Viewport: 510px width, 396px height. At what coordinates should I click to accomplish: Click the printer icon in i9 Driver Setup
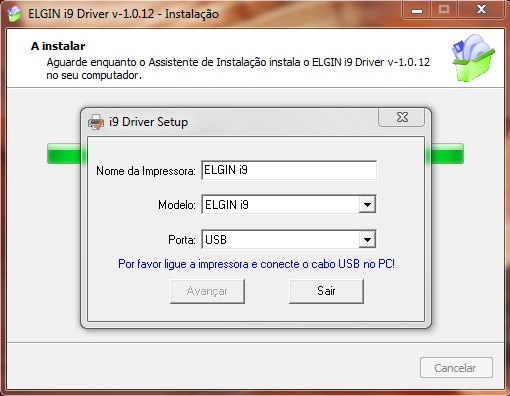coord(96,122)
